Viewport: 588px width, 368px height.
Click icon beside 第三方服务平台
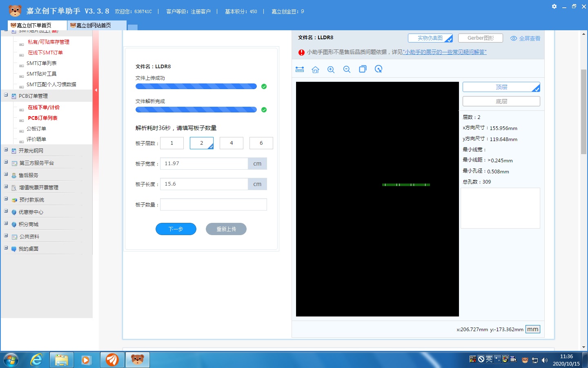[x=14, y=163]
